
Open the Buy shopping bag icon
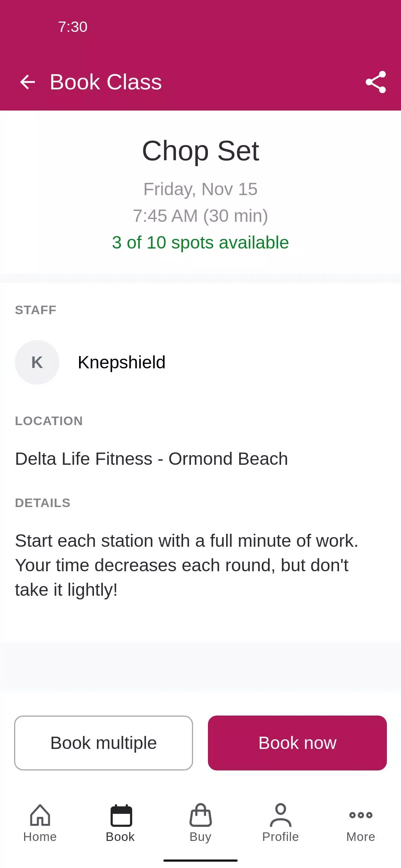pyautogui.click(x=200, y=815)
